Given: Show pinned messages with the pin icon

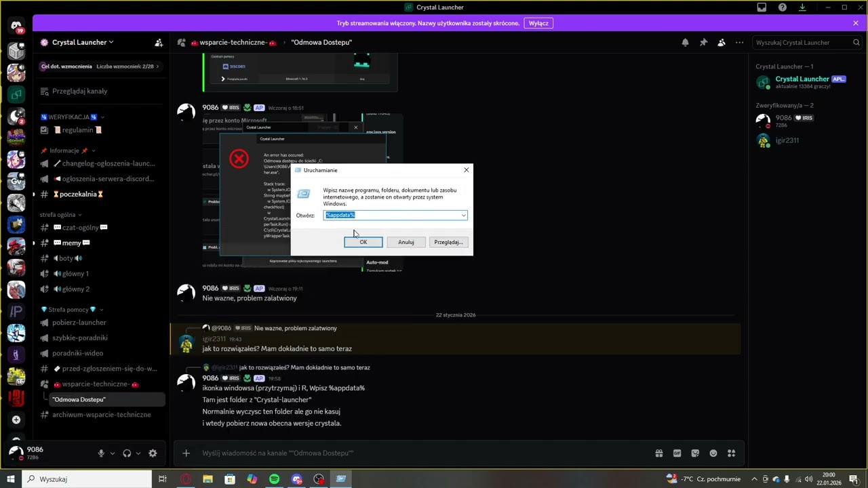Looking at the screenshot, I should 703,42.
